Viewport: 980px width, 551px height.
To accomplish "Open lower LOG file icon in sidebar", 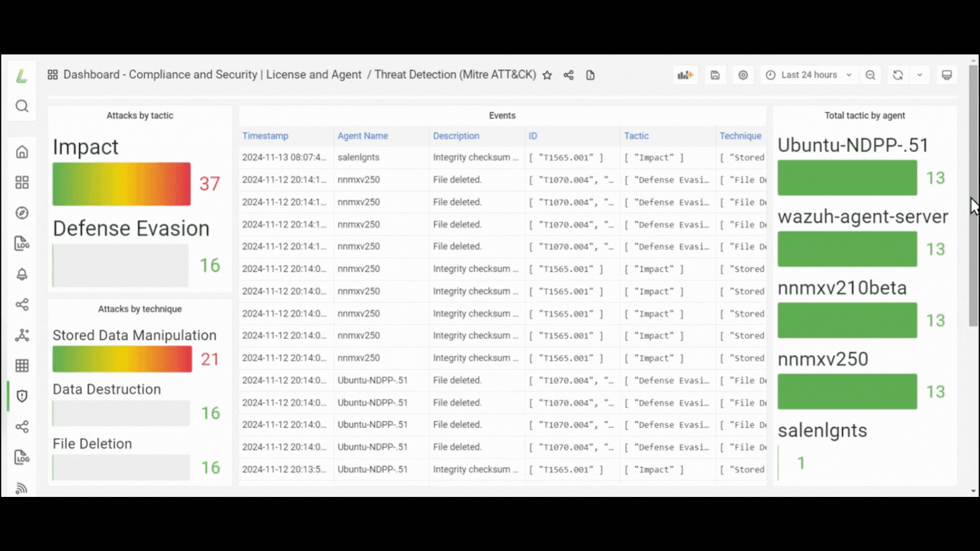I will coord(21,457).
